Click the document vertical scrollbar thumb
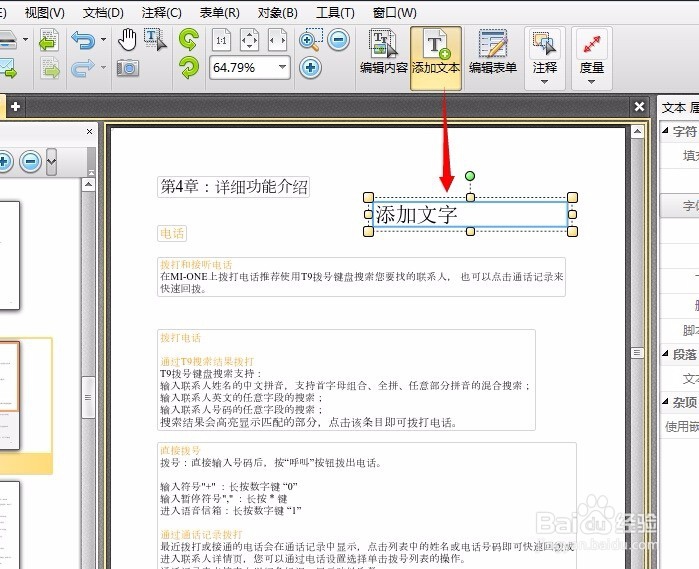This screenshot has width=699, height=569. click(x=637, y=353)
